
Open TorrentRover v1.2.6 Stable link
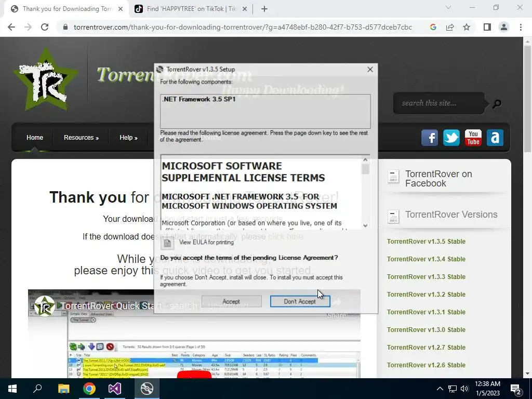tap(426, 365)
